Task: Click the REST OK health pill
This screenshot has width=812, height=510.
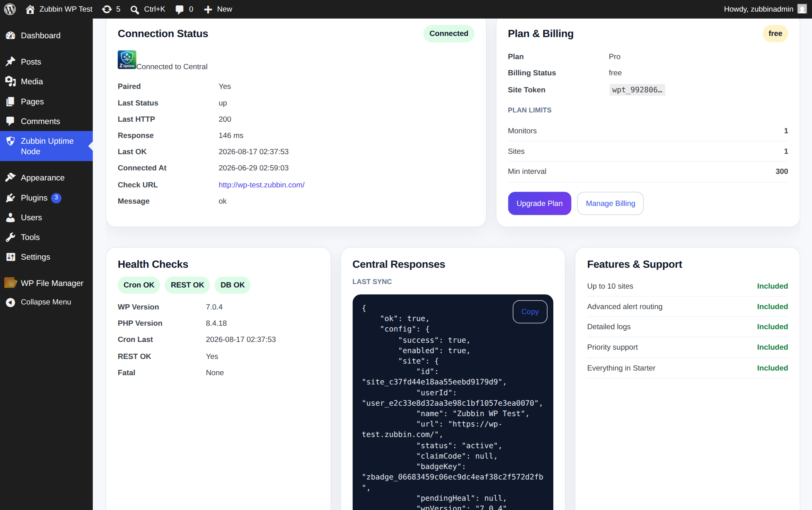Action: [x=188, y=285]
